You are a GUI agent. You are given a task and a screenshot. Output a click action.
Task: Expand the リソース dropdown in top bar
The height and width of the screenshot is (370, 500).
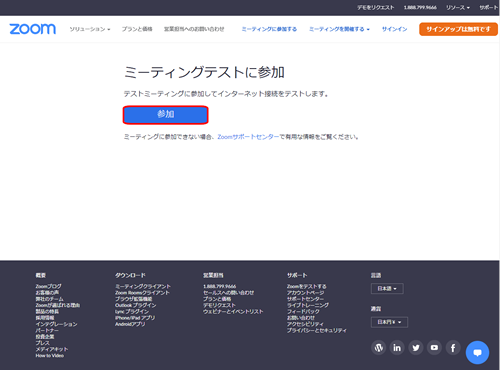coord(458,7)
